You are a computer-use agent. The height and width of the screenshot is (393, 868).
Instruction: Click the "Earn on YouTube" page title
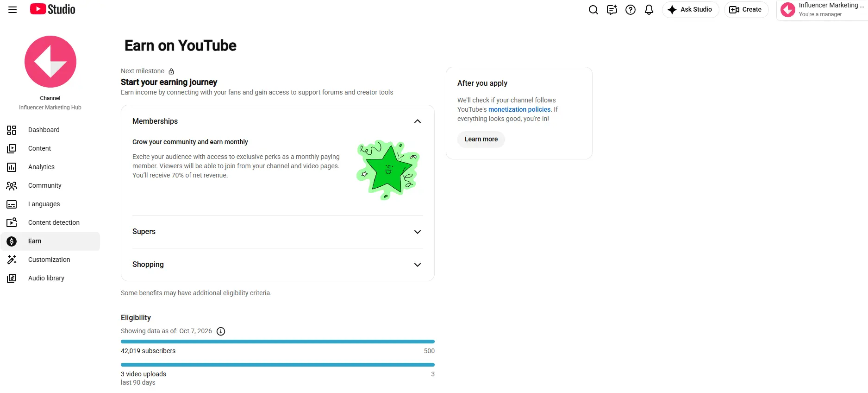click(181, 45)
